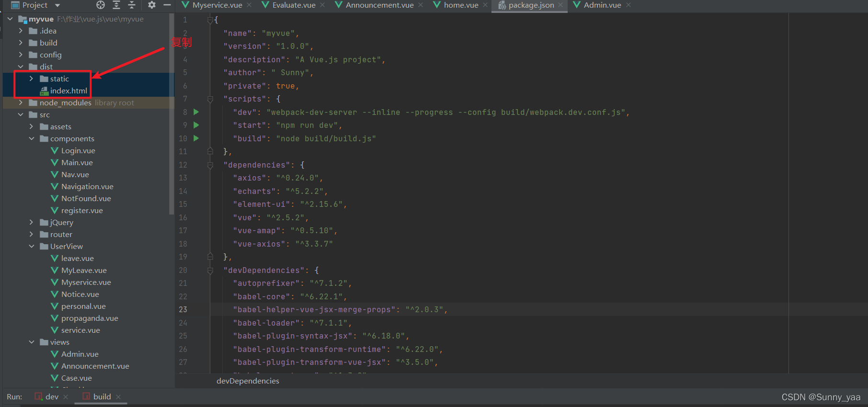Select leave.vue file icon
868x407 pixels.
[x=55, y=258]
